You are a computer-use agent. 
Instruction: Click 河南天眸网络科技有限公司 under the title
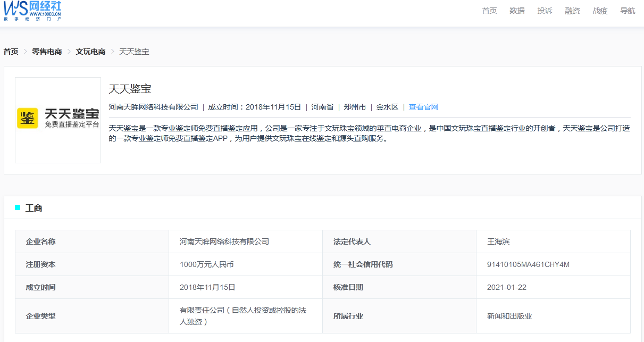[153, 107]
